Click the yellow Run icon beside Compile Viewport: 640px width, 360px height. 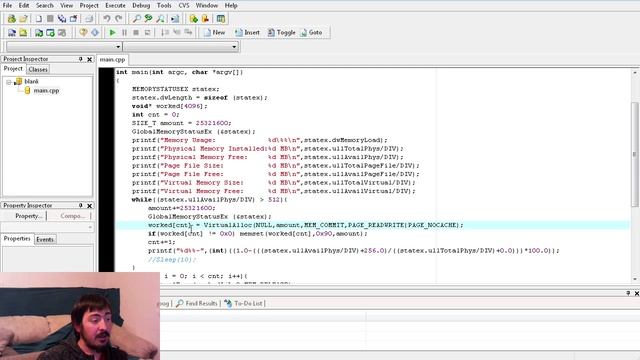pos(23,33)
